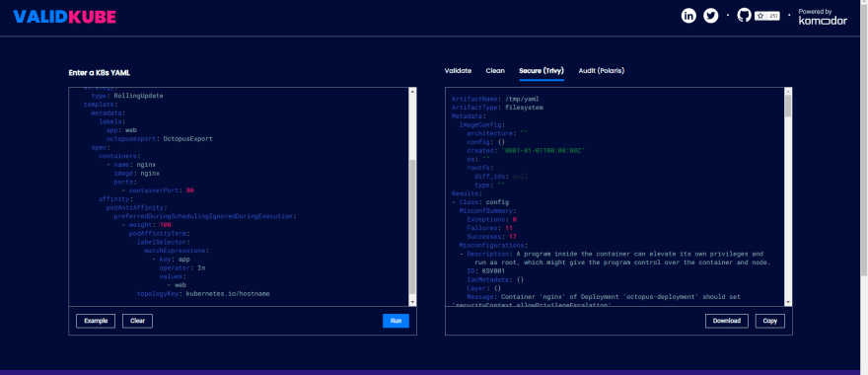Click the Clear button
The image size is (868, 375).
pyautogui.click(x=137, y=321)
